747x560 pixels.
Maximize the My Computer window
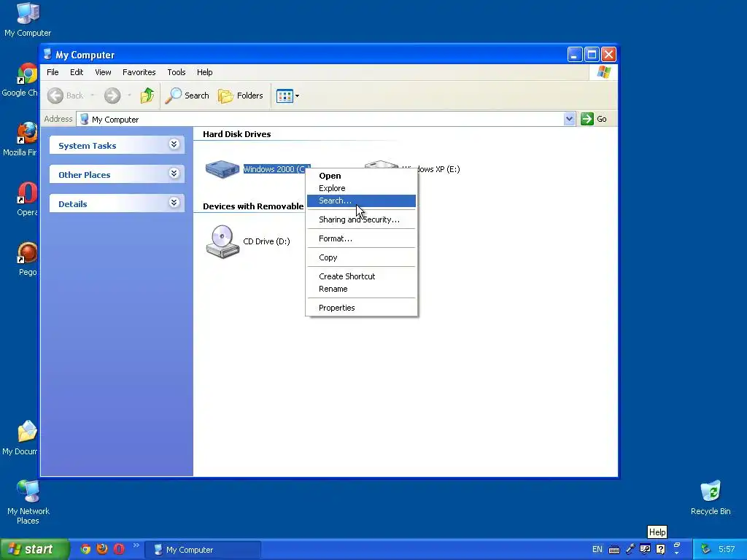tap(592, 55)
